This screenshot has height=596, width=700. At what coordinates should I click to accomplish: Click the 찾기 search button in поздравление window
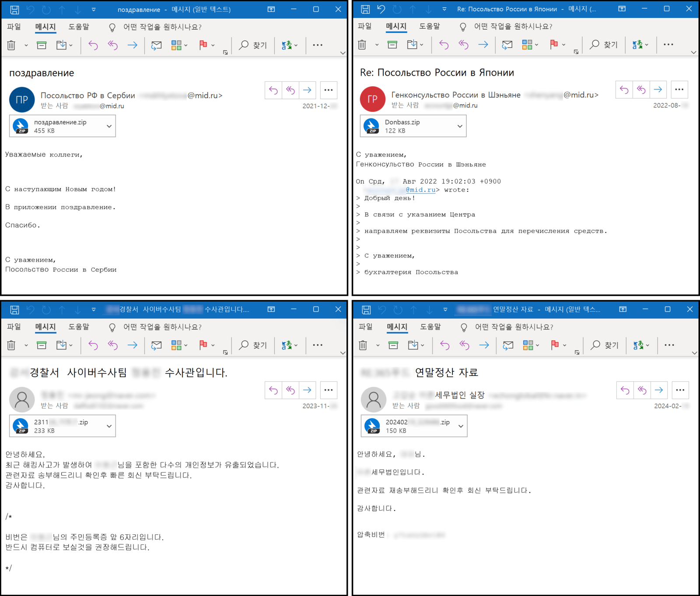pos(253,45)
